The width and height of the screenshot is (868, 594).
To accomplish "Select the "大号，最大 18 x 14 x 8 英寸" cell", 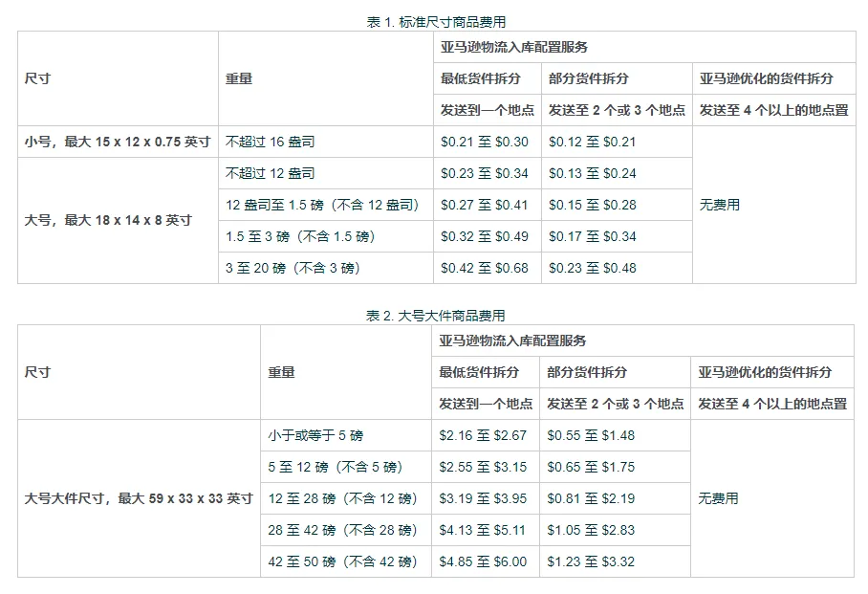I will point(108,220).
